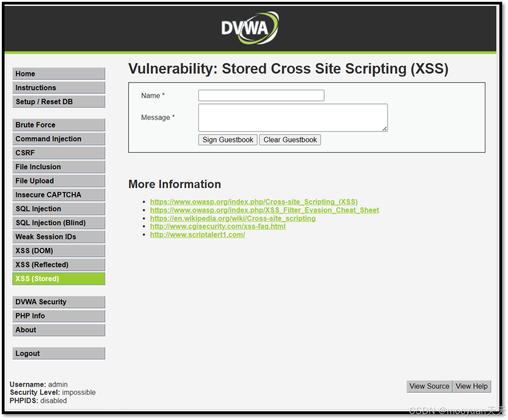Submit with Sign Guestbook button

[x=228, y=140]
